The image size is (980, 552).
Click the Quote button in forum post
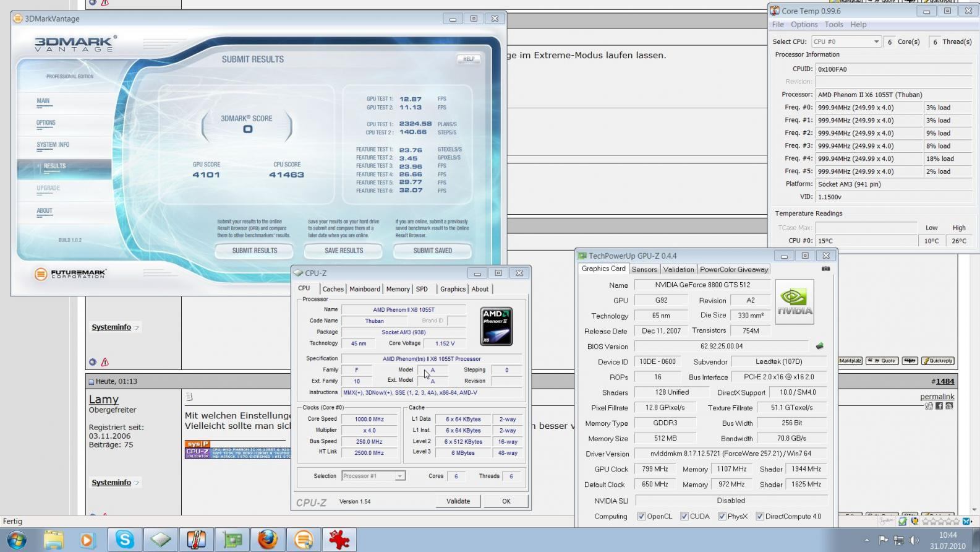882,361
